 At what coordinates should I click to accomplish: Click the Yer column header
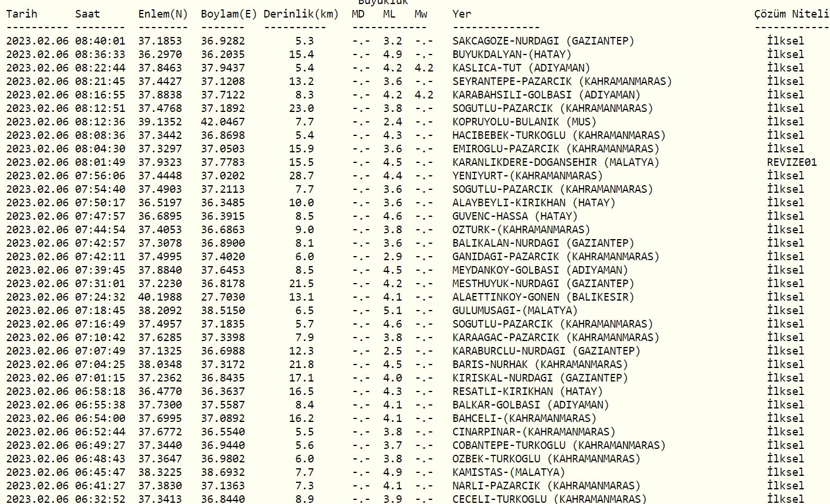point(462,14)
